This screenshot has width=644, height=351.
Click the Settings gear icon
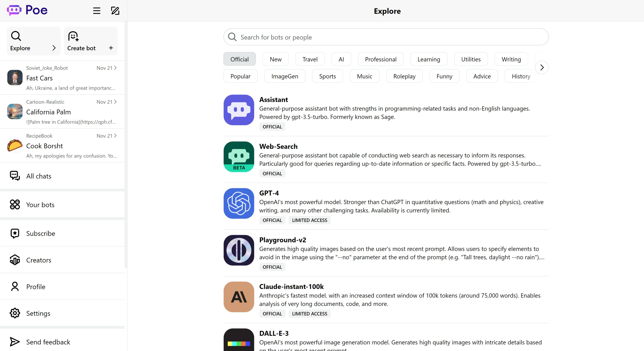point(15,313)
